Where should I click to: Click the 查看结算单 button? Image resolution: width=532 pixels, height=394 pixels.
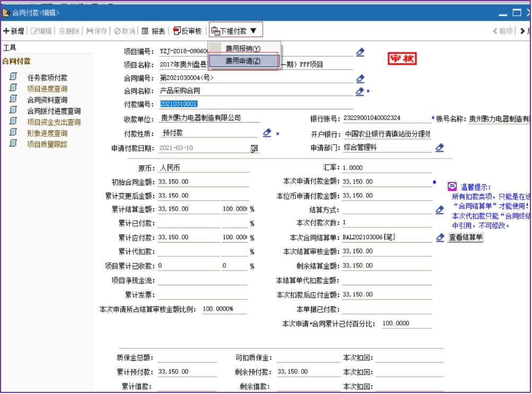coord(466,237)
